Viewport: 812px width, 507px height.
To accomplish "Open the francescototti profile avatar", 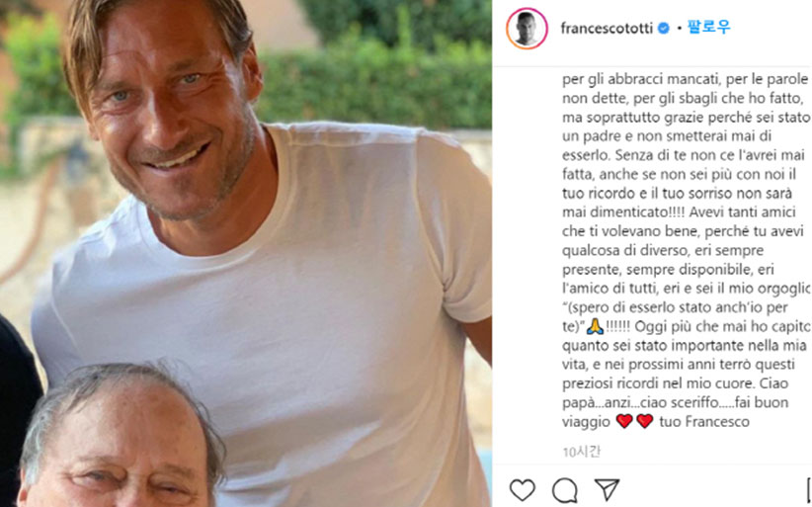I will (x=527, y=29).
